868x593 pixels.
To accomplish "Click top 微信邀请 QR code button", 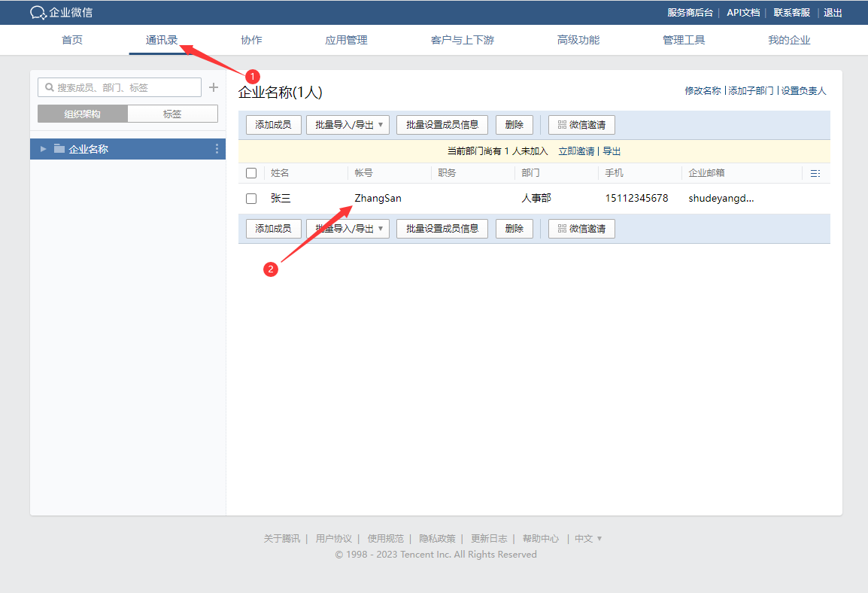I will tap(581, 125).
